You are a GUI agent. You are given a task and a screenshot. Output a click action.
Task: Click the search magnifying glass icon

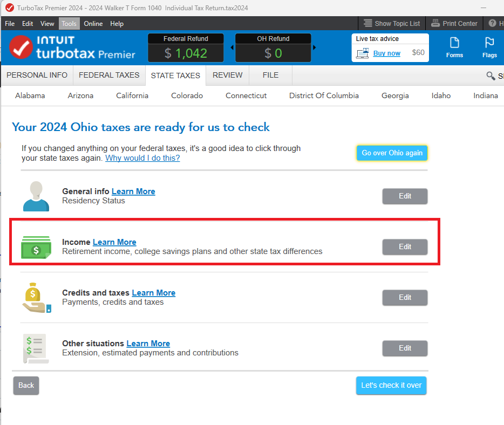pos(491,76)
